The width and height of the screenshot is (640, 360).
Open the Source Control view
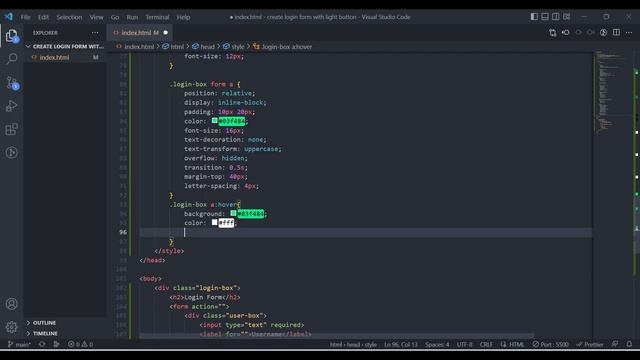12,83
